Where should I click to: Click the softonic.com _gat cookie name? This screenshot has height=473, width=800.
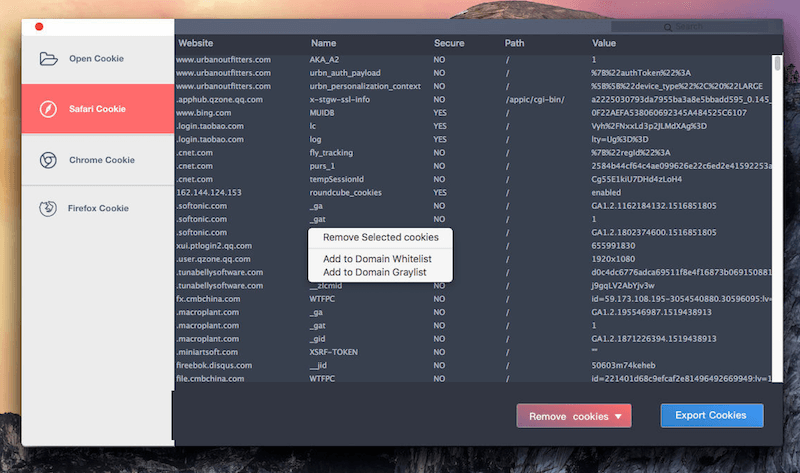point(317,219)
